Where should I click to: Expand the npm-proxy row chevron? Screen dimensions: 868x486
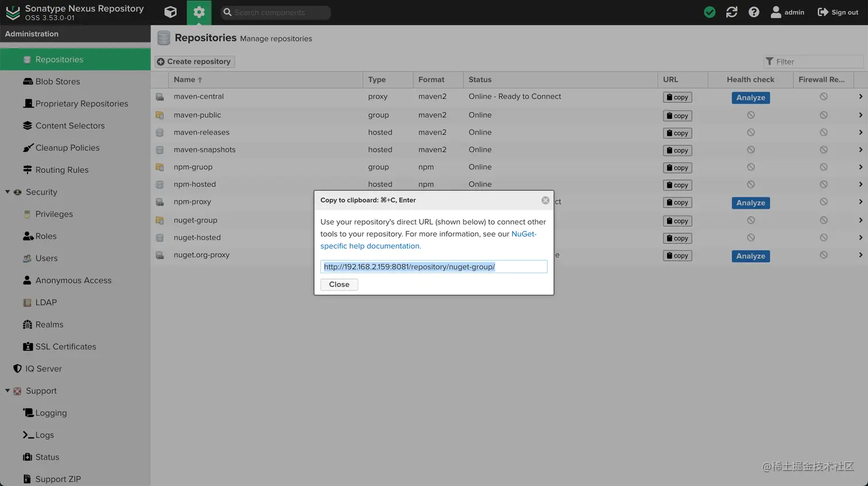click(860, 201)
